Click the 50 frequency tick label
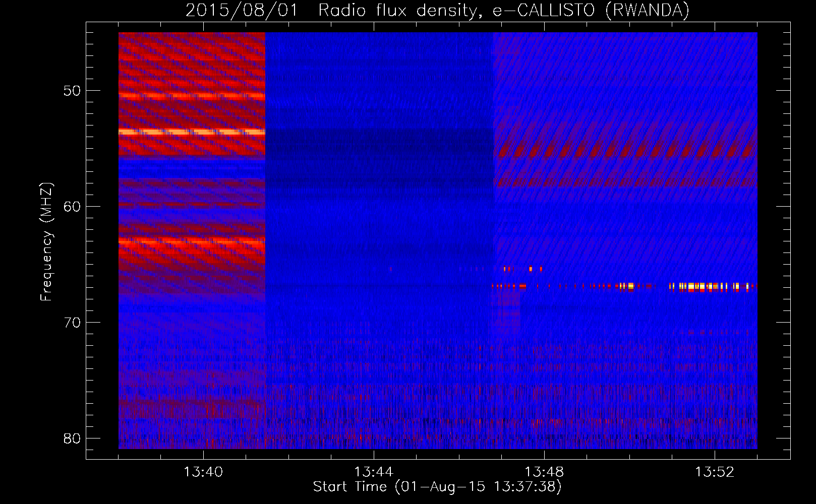Screen dimensions: 816x504 click(72, 91)
